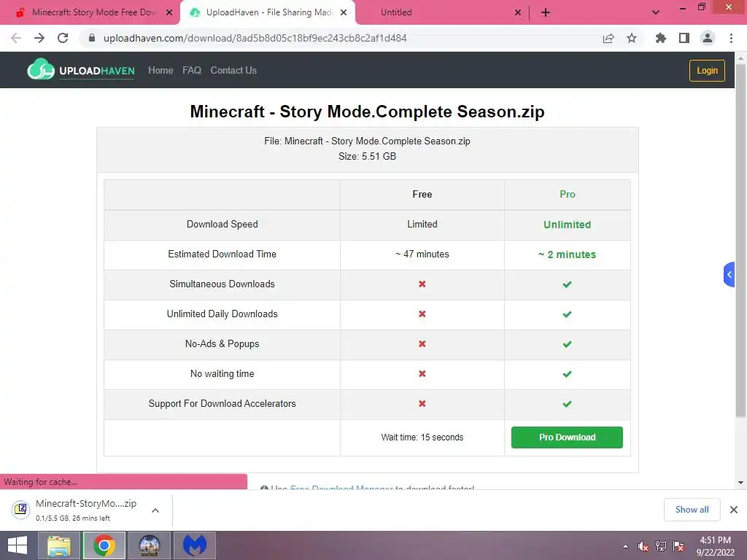Open a new browser tab
The width and height of the screenshot is (747, 560).
(546, 12)
